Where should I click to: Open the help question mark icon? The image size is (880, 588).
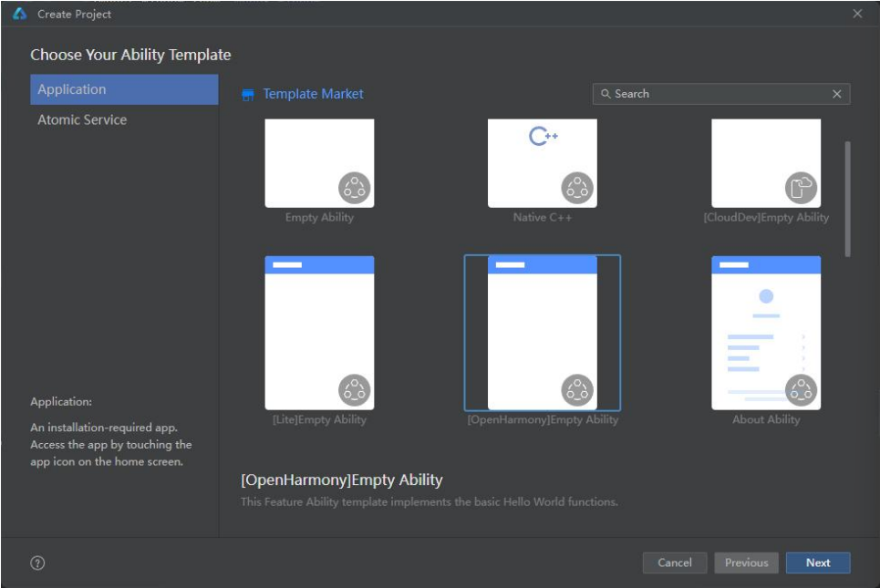coord(37,562)
